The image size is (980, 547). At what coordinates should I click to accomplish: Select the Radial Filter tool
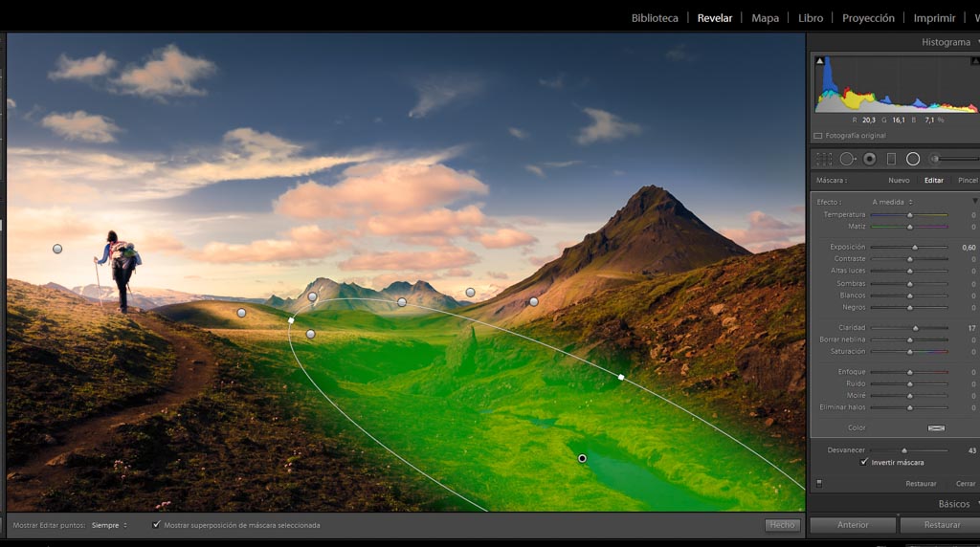[913, 159]
